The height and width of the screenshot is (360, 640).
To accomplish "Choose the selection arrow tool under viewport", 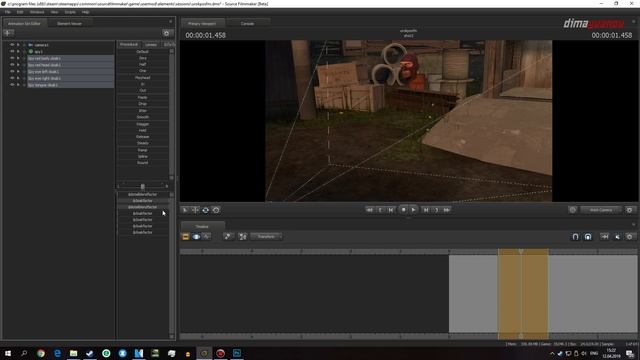I will [x=185, y=210].
